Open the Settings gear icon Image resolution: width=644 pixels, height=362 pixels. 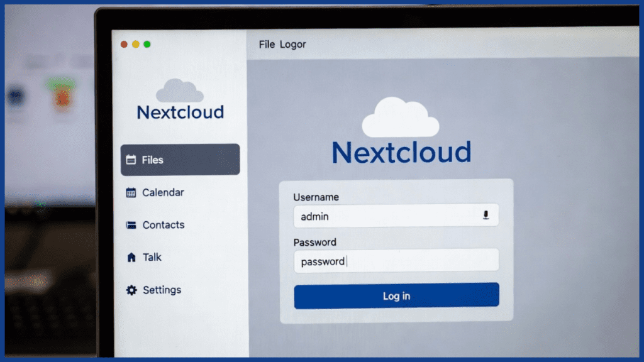(x=130, y=290)
